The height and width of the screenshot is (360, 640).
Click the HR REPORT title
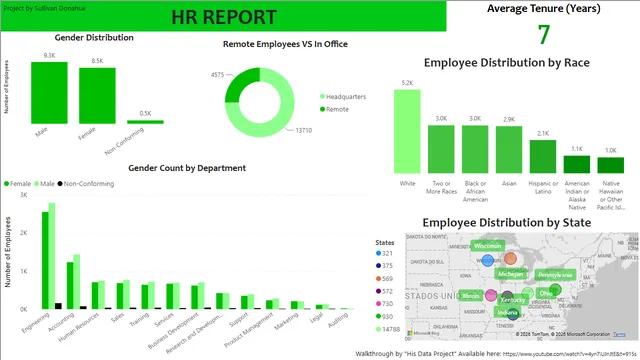point(224,17)
